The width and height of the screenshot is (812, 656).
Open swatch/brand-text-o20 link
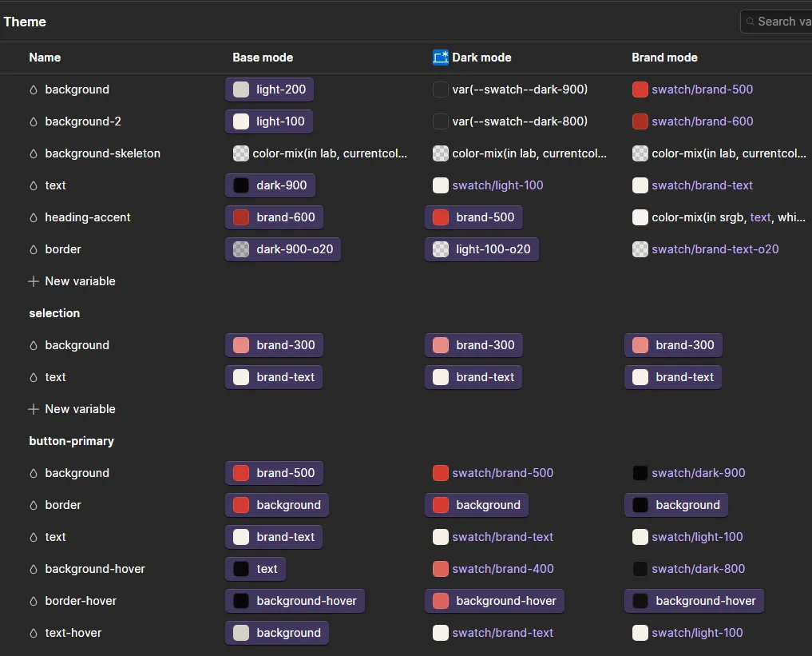(x=715, y=250)
